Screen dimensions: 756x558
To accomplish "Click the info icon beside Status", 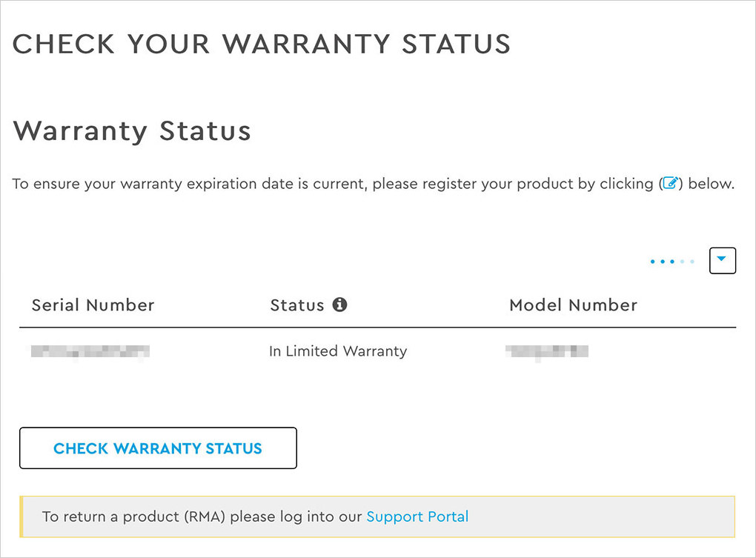I will 339,305.
